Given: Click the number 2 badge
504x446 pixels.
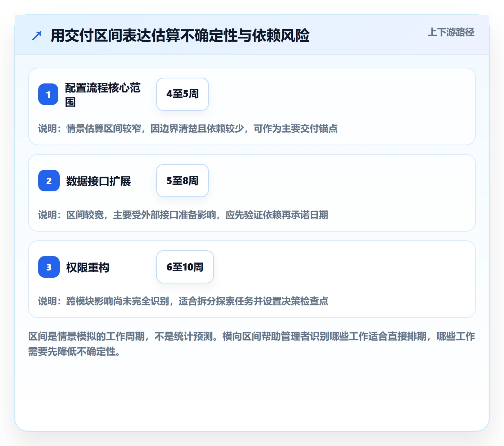Looking at the screenshot, I should pos(49,181).
